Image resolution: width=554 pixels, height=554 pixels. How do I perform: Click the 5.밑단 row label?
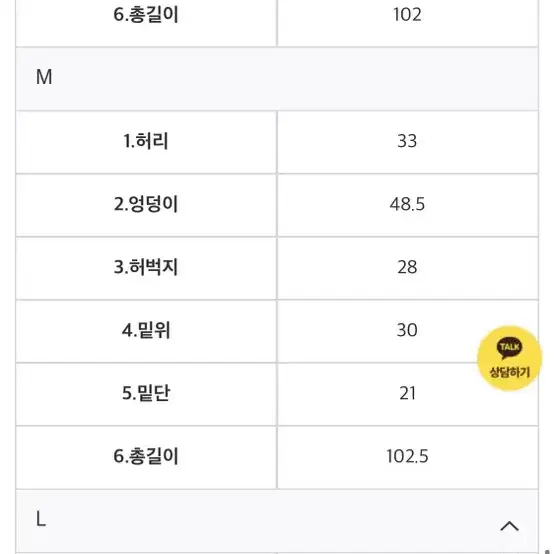pos(146,393)
